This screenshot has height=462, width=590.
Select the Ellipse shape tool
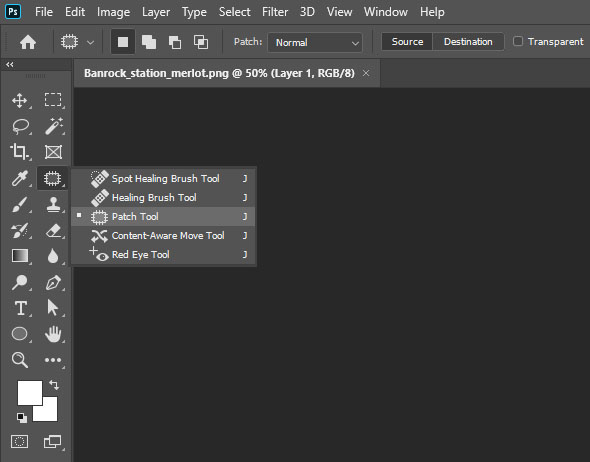(20, 334)
